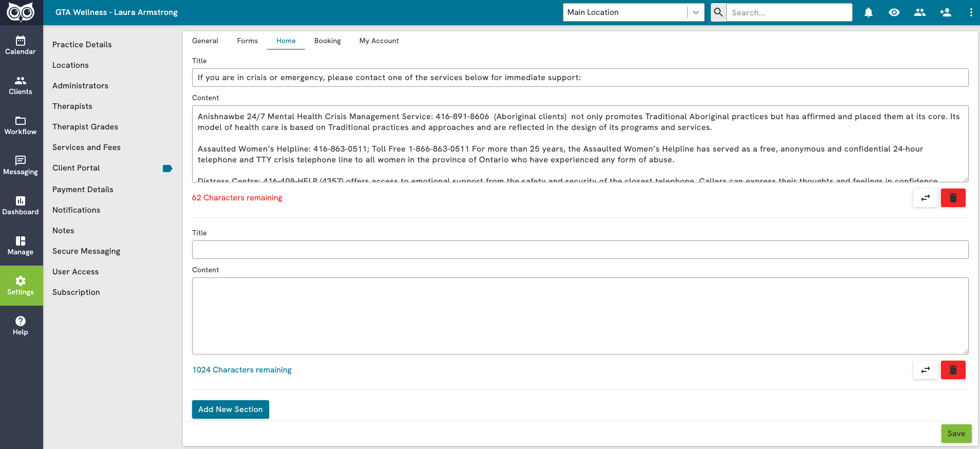Click the search magnifier icon
Screen dimensions: 980x449
[x=719, y=12]
